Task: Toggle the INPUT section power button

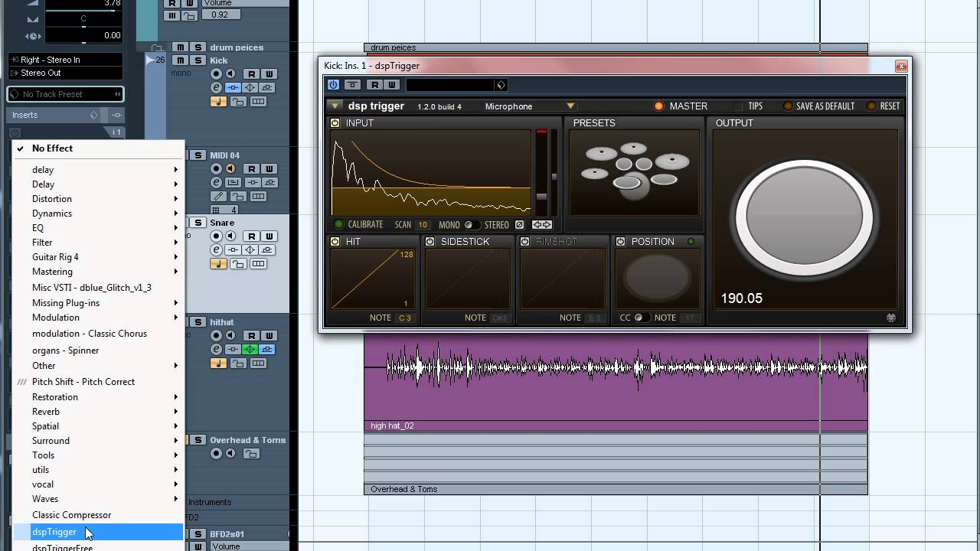Action: coord(335,123)
